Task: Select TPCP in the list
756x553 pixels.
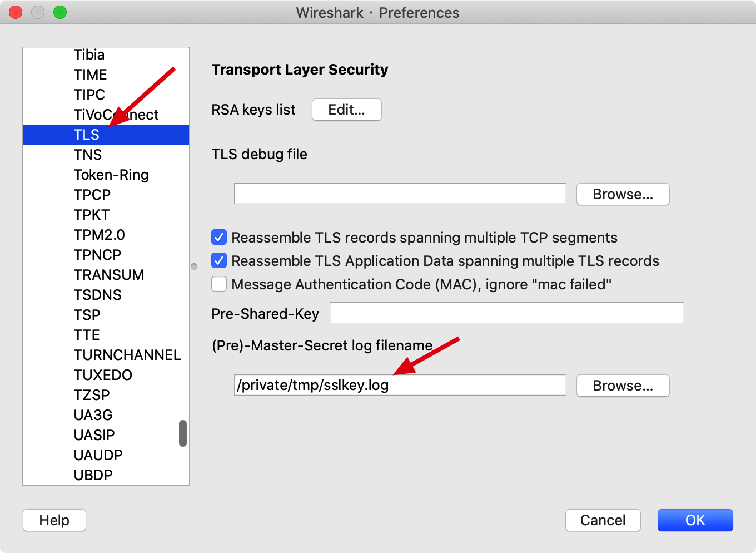Action: click(x=106, y=195)
